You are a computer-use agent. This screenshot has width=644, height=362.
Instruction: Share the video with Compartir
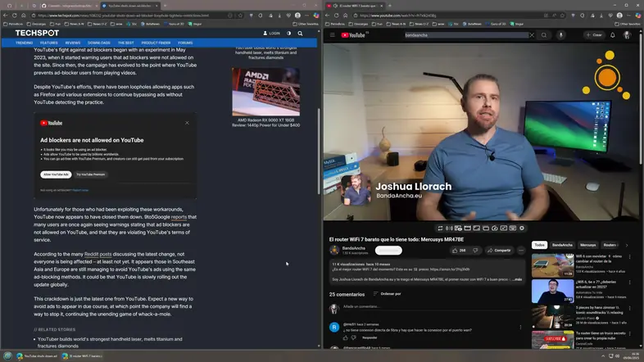(499, 251)
